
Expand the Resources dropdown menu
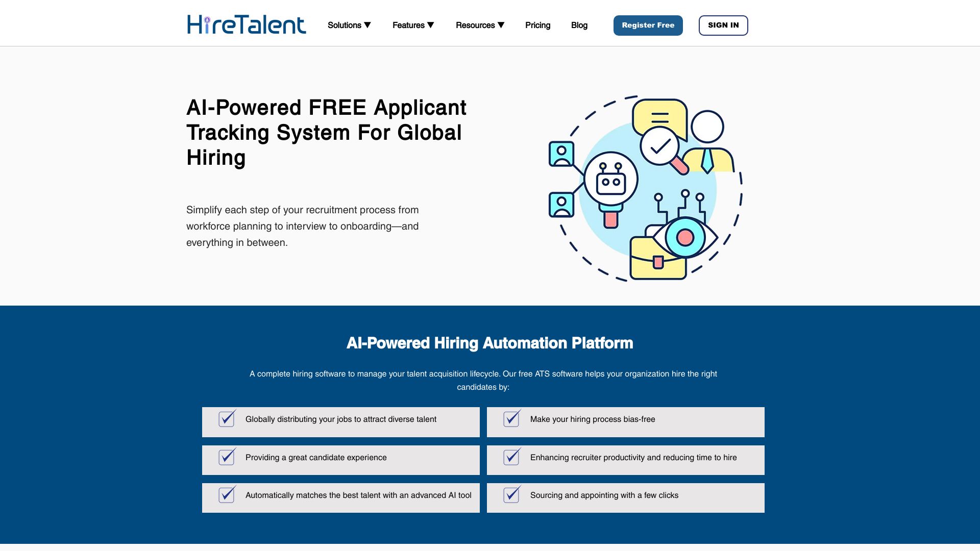(x=480, y=25)
